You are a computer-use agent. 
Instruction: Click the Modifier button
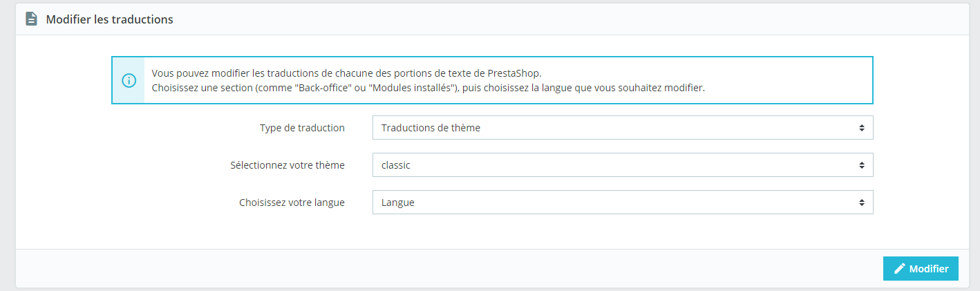pyautogui.click(x=921, y=269)
